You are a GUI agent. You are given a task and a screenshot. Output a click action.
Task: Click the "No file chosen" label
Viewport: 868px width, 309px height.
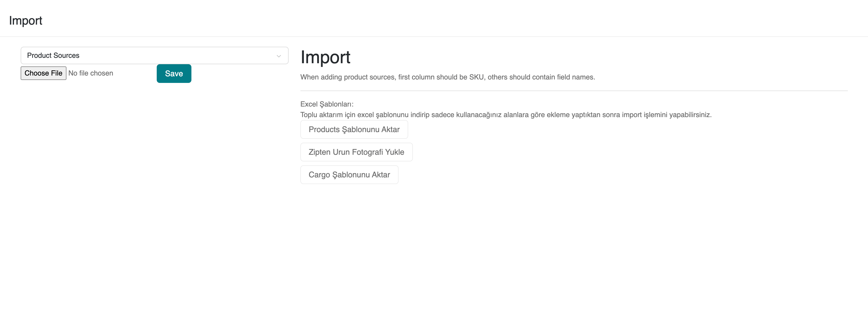(91, 73)
